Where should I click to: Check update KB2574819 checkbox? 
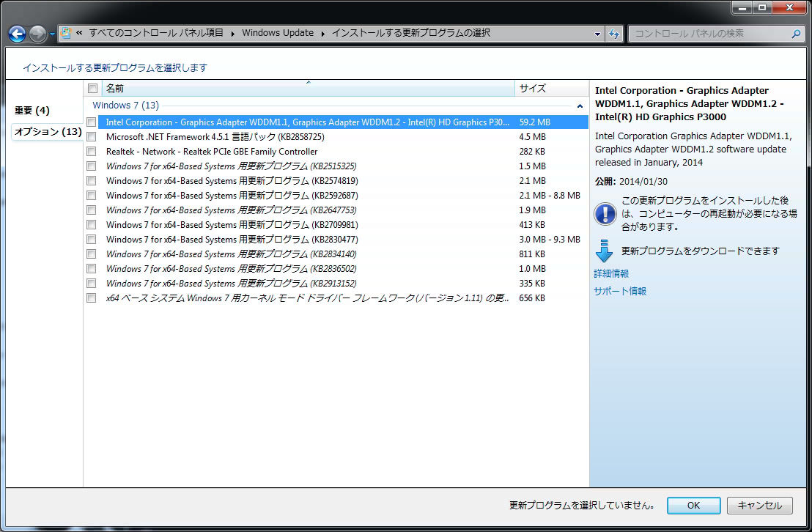tap(92, 181)
